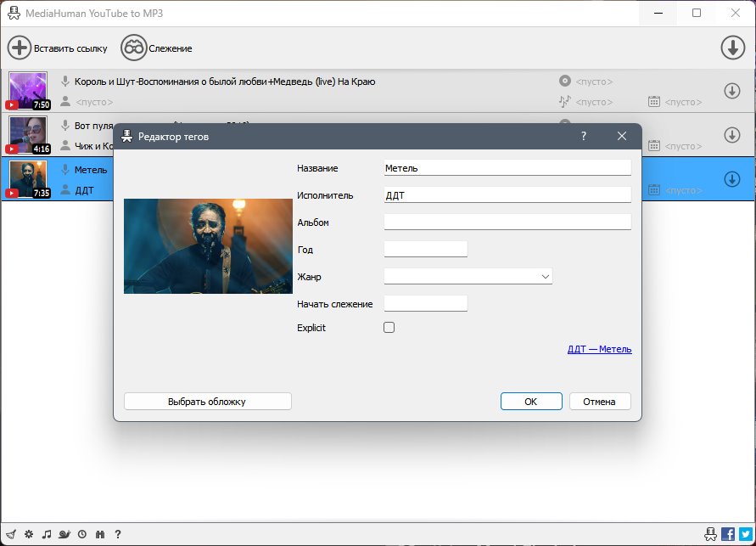Click artist person icon beside ДДТ in list
The image size is (756, 546).
(x=65, y=190)
